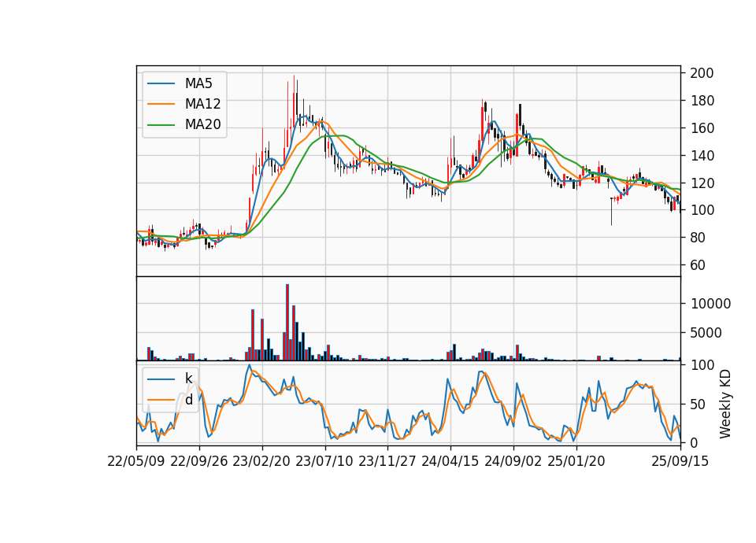This screenshot has width=756, height=543.
Task: Click the 50 tick on the KD axis
Action: pyautogui.click(x=698, y=404)
